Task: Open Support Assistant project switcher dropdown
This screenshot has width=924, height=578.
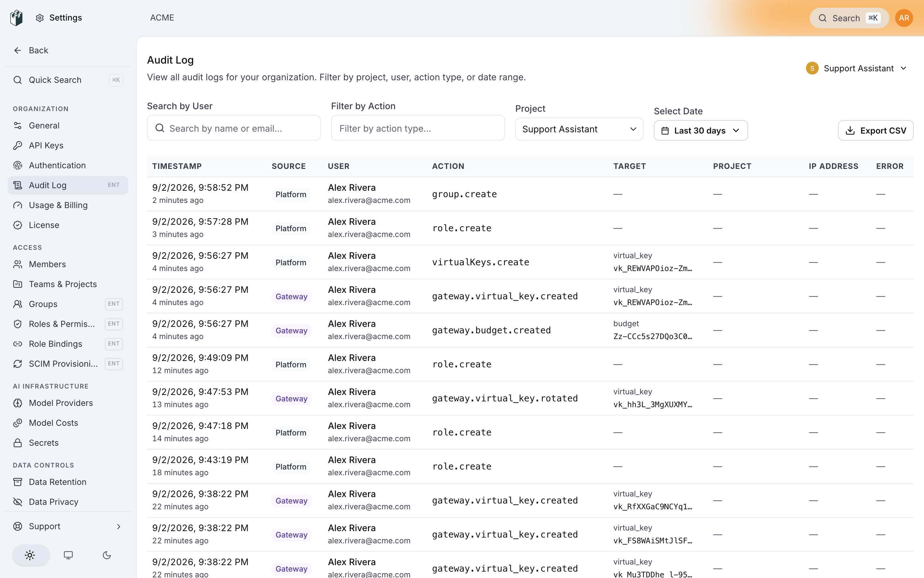Action: tap(856, 68)
